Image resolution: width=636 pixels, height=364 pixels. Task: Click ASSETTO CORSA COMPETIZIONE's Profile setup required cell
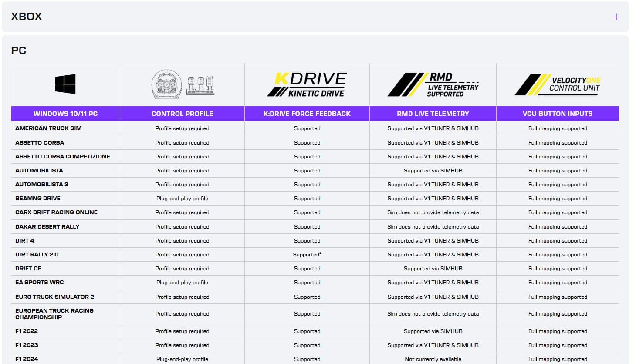pos(182,157)
